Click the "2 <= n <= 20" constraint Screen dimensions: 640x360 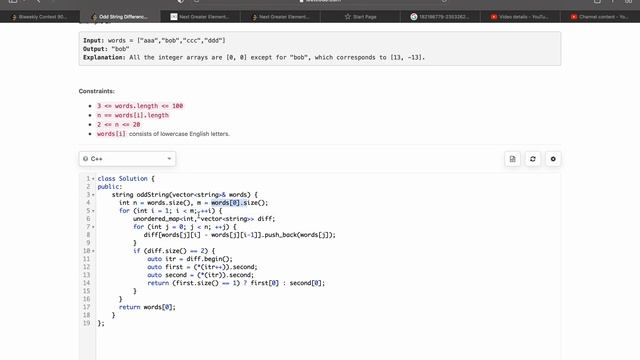[118, 124]
